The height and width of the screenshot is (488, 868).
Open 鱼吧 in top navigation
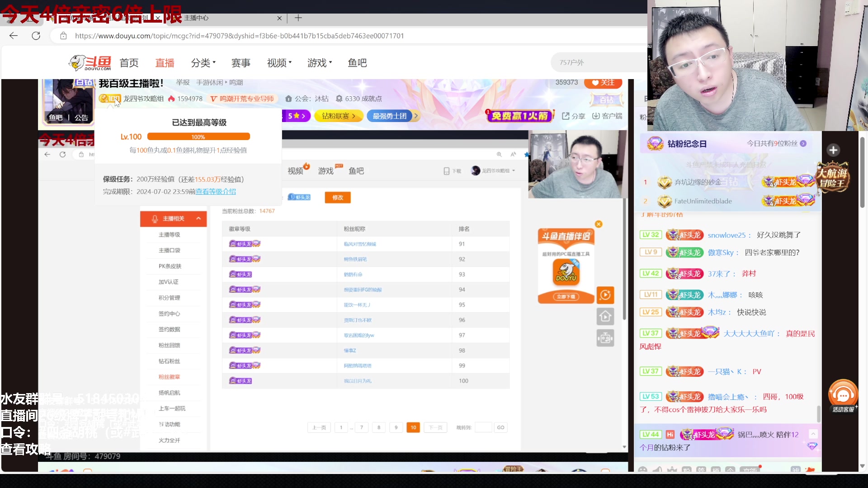[357, 63]
